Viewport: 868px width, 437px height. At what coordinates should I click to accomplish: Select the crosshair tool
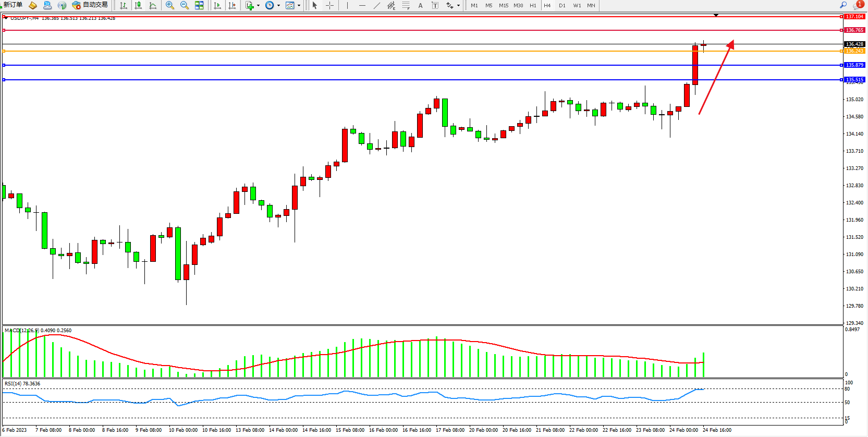pos(330,5)
